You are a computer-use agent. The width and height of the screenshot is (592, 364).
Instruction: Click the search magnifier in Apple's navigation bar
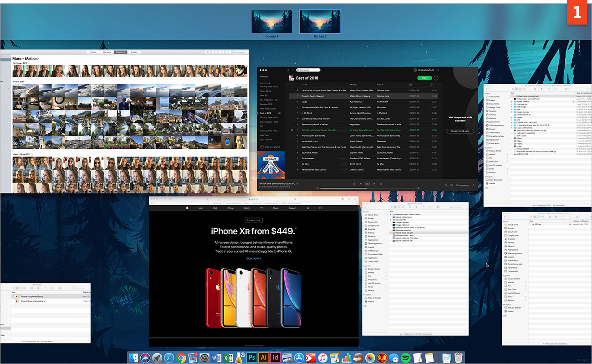point(308,208)
